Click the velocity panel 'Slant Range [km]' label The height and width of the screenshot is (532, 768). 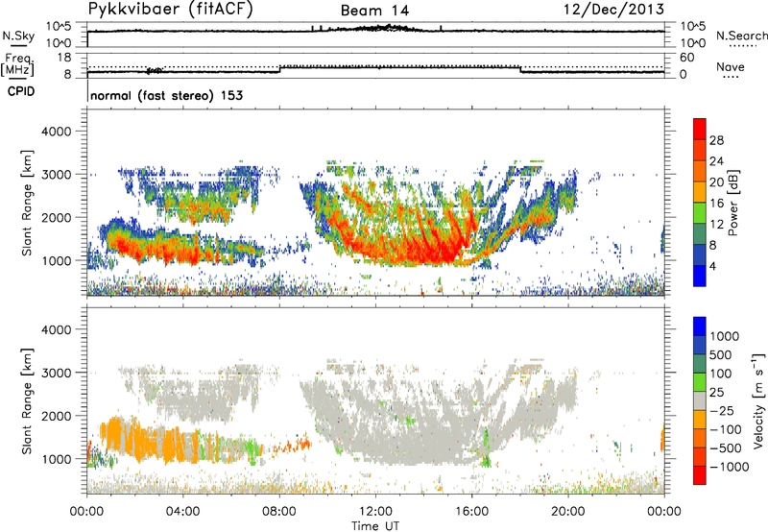click(27, 401)
